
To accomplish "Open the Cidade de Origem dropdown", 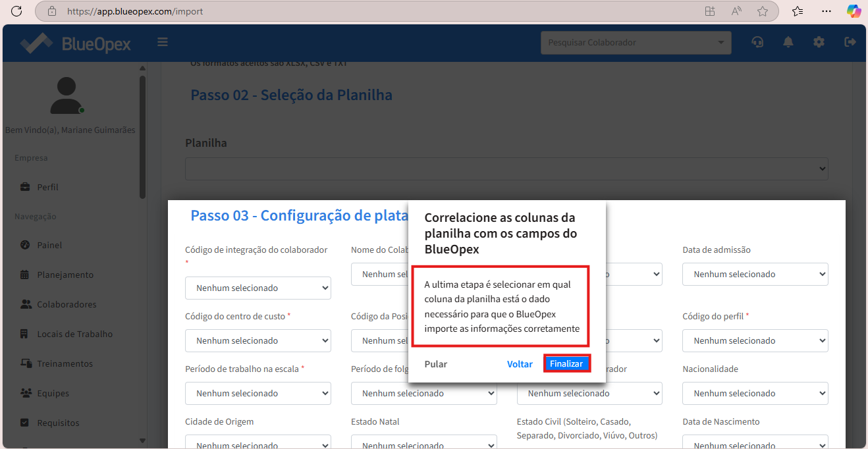I will click(258, 442).
